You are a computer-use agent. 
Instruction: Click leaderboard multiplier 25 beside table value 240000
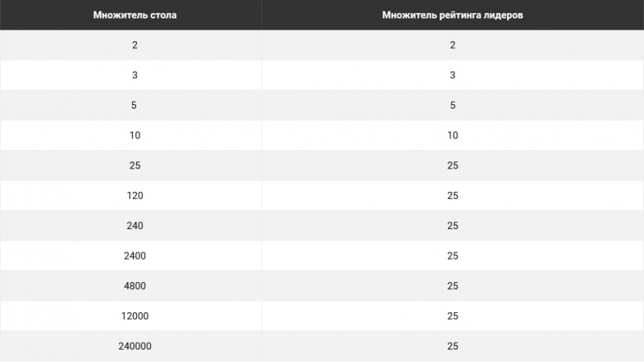tap(453, 346)
